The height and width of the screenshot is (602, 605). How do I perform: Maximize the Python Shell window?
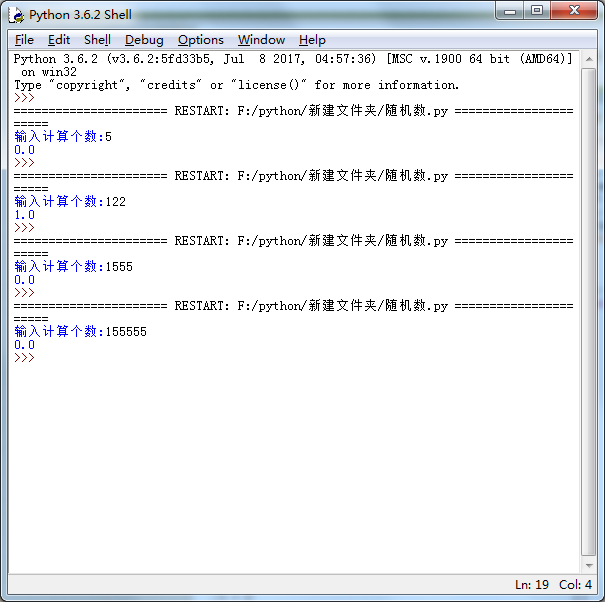point(537,11)
